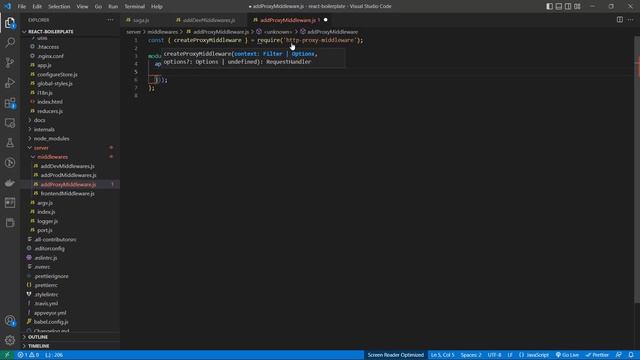640x360 pixels.
Task: Show errors and warnings in status bar
Action: coord(28,355)
